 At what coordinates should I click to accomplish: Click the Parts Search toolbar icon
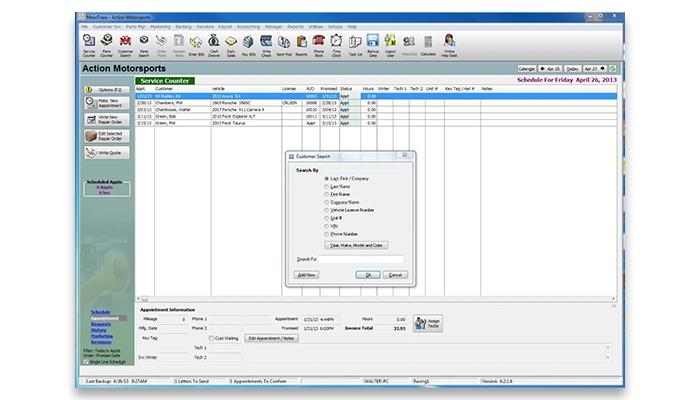click(x=144, y=45)
